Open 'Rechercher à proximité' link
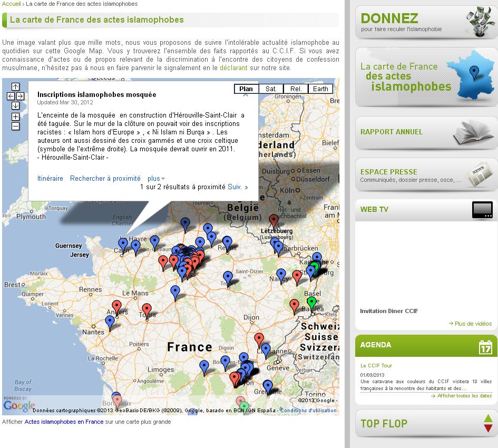This screenshot has height=448, width=498. coord(105,179)
